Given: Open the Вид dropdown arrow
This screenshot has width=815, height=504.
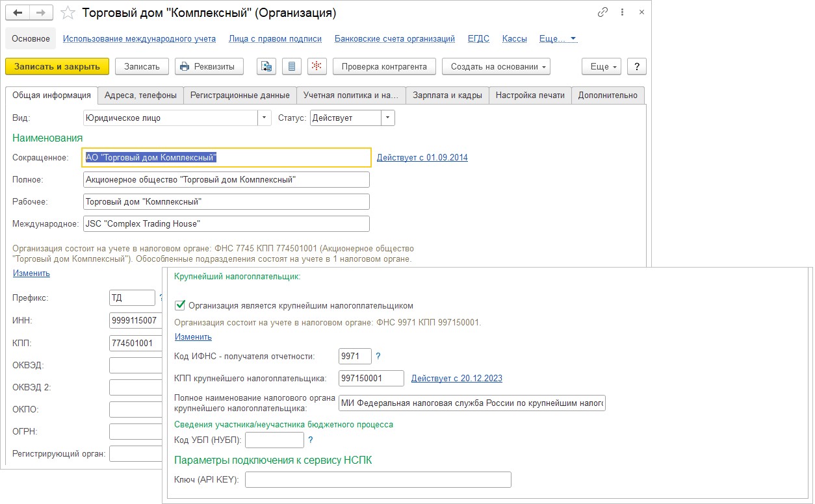Looking at the screenshot, I should pyautogui.click(x=265, y=118).
